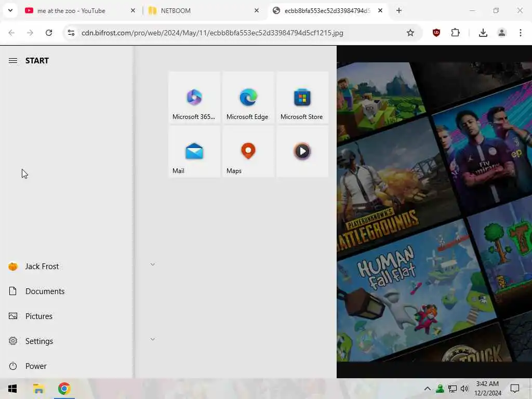Open Settings from Start menu
The image size is (532, 399).
tap(66, 341)
